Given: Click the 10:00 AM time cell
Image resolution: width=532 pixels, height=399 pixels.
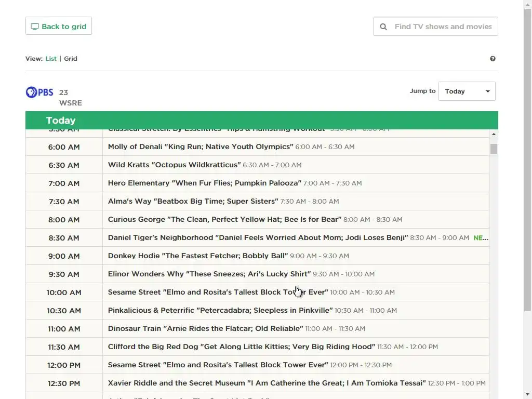Looking at the screenshot, I should tap(64, 292).
